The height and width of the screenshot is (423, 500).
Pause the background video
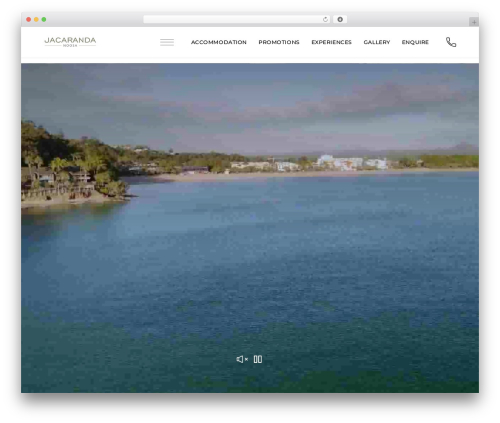pyautogui.click(x=258, y=359)
